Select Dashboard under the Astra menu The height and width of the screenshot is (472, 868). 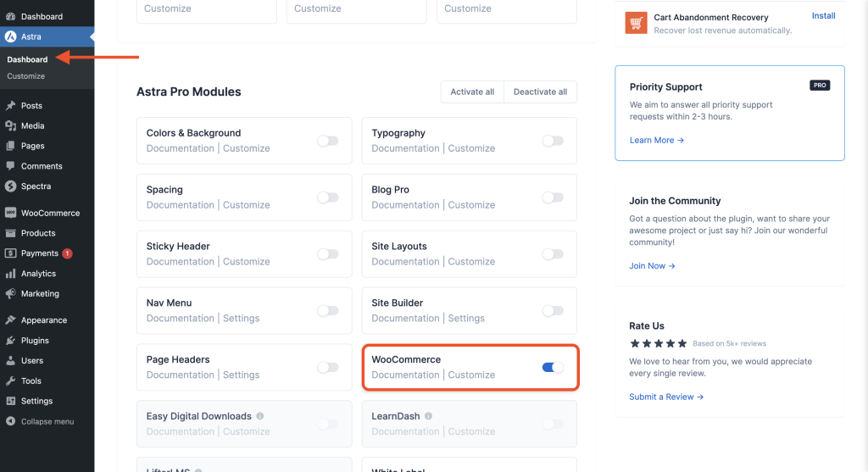pyautogui.click(x=27, y=59)
